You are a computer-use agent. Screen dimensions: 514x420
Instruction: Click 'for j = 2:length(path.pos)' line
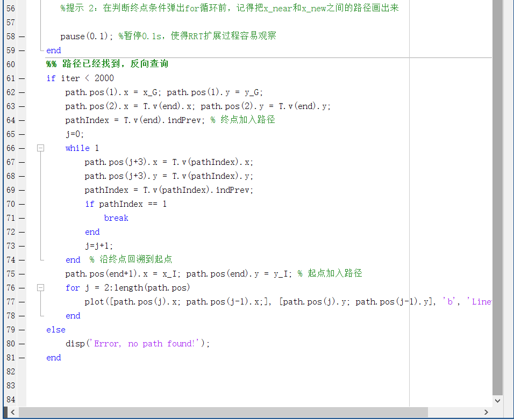click(x=128, y=288)
